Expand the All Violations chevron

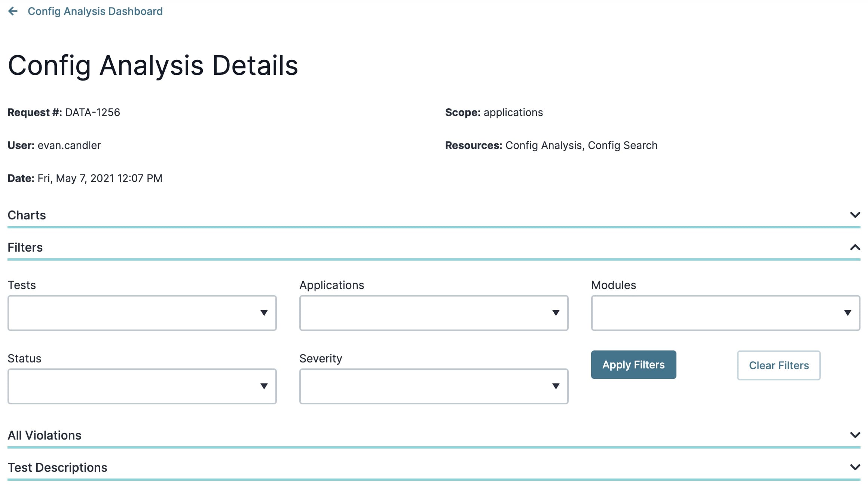pyautogui.click(x=855, y=435)
